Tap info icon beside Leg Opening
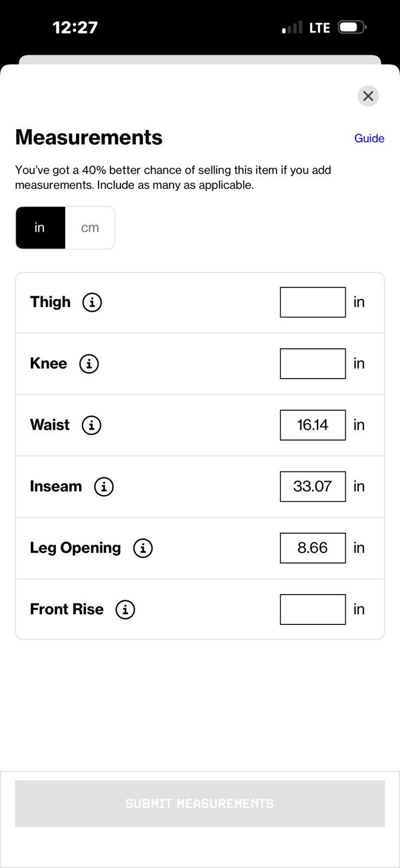 click(143, 548)
